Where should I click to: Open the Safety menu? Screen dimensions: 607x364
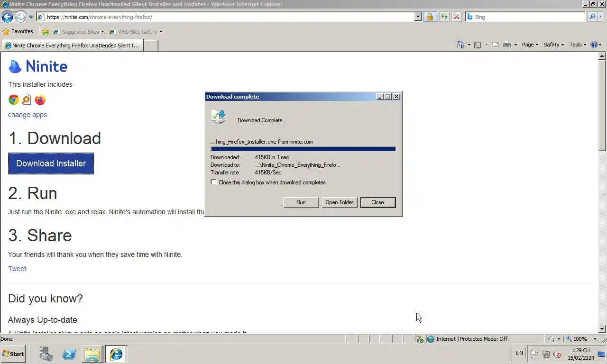coord(553,45)
